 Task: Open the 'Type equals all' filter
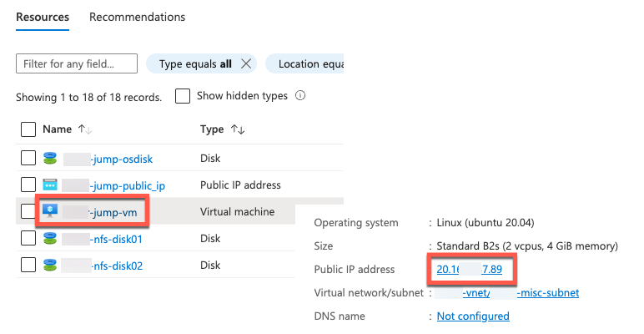pos(194,64)
